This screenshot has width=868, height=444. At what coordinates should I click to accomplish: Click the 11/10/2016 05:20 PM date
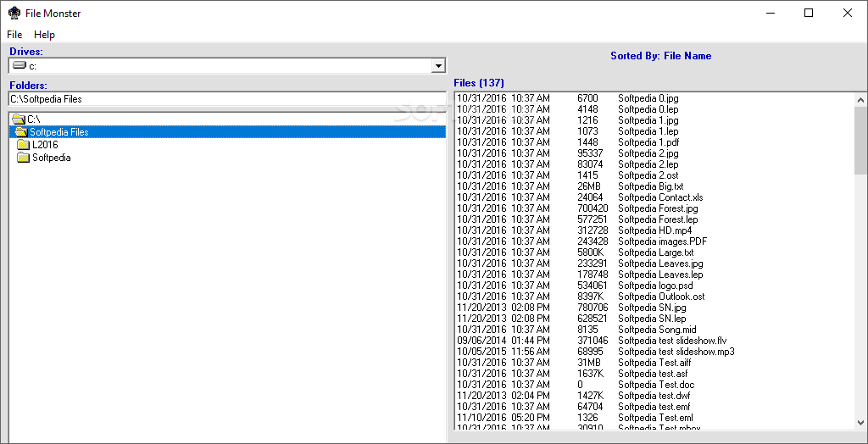pos(504,418)
